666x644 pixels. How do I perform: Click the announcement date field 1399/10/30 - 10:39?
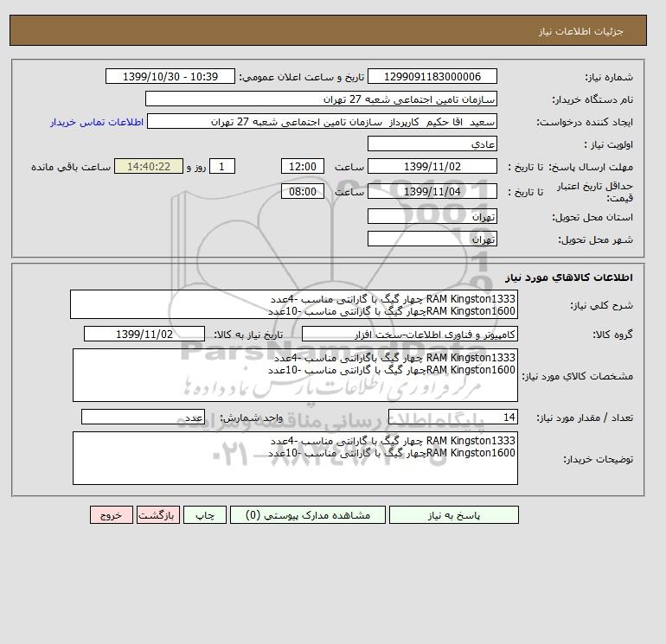point(170,76)
